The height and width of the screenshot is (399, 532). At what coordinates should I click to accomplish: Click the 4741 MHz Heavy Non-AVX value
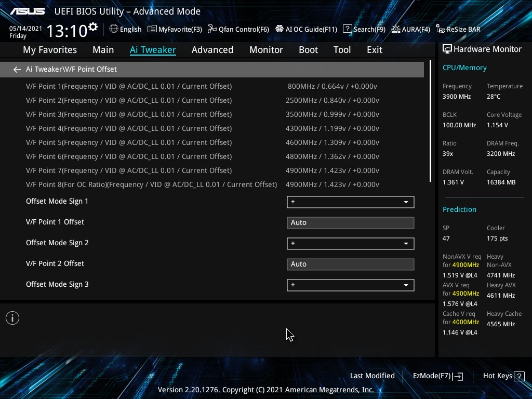[501, 275]
